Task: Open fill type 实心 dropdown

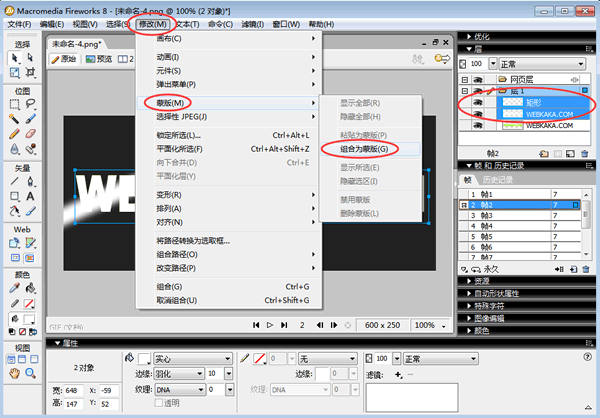Action: (x=193, y=359)
